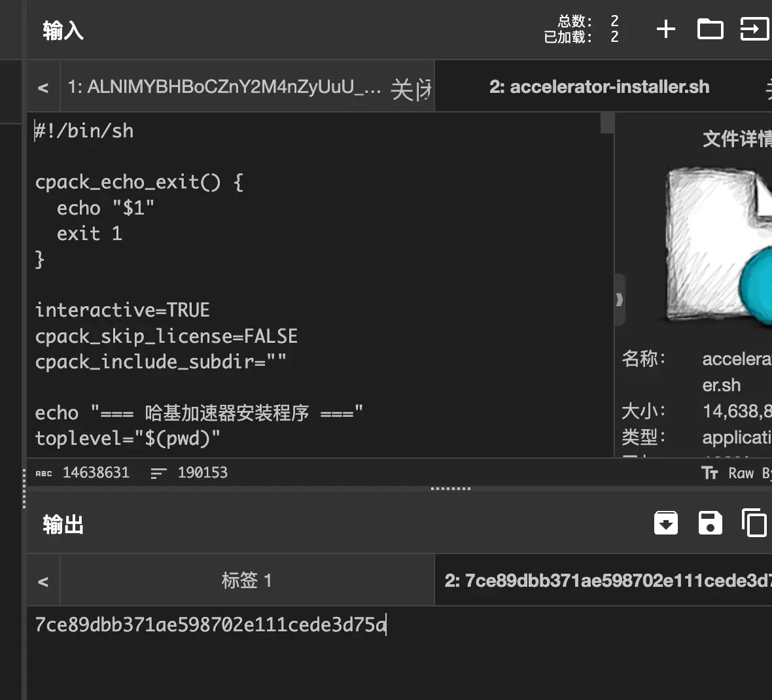Switch to input tab 1 ALNIMYBHBoCZnY2M4nZyUuU

pyautogui.click(x=224, y=87)
